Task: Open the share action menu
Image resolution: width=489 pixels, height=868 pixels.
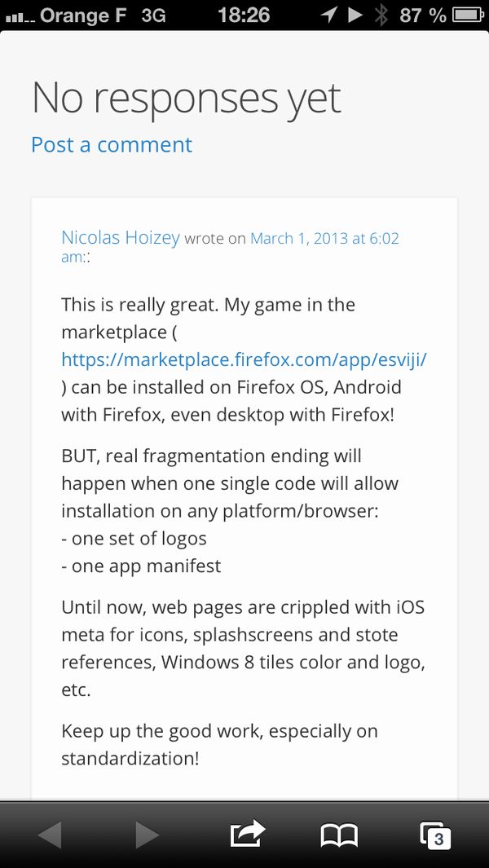Action: pos(248,833)
